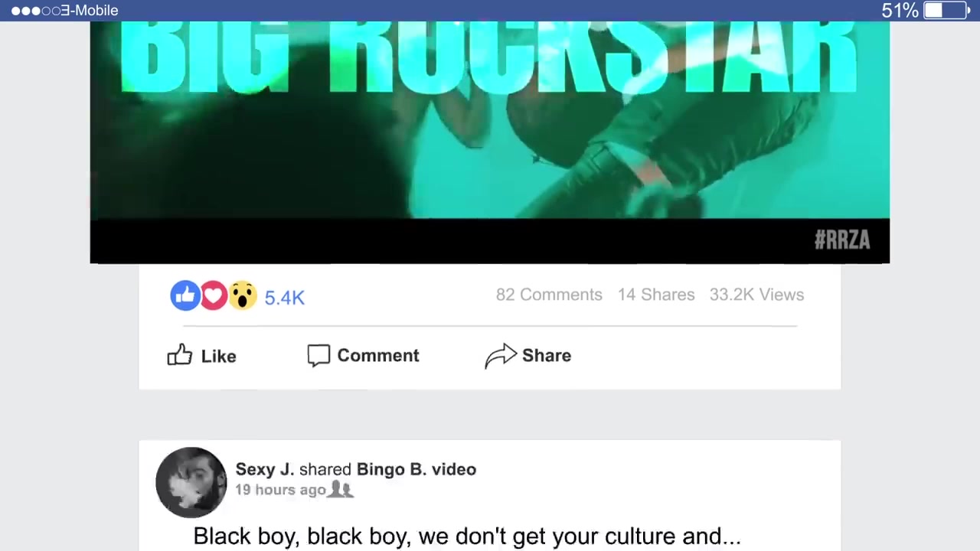Click the 19 hours ago timestamp
The width and height of the screenshot is (980, 551).
[x=280, y=490]
